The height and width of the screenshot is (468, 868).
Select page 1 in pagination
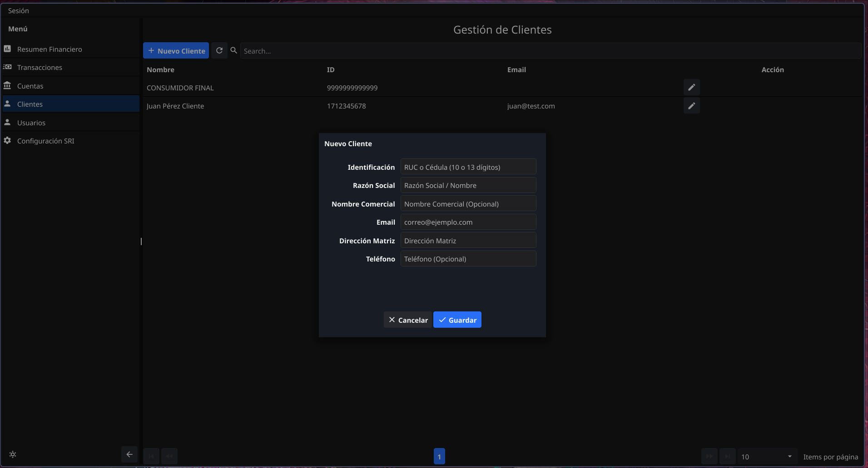click(439, 456)
